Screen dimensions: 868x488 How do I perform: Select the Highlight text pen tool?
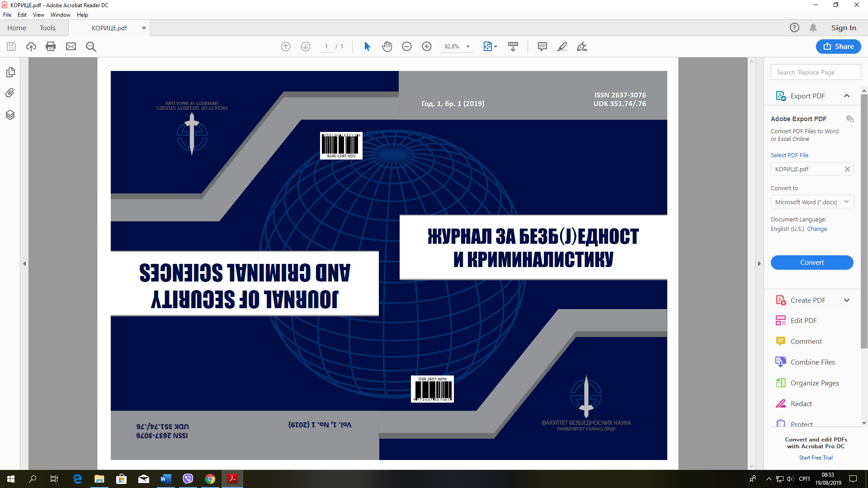click(562, 47)
